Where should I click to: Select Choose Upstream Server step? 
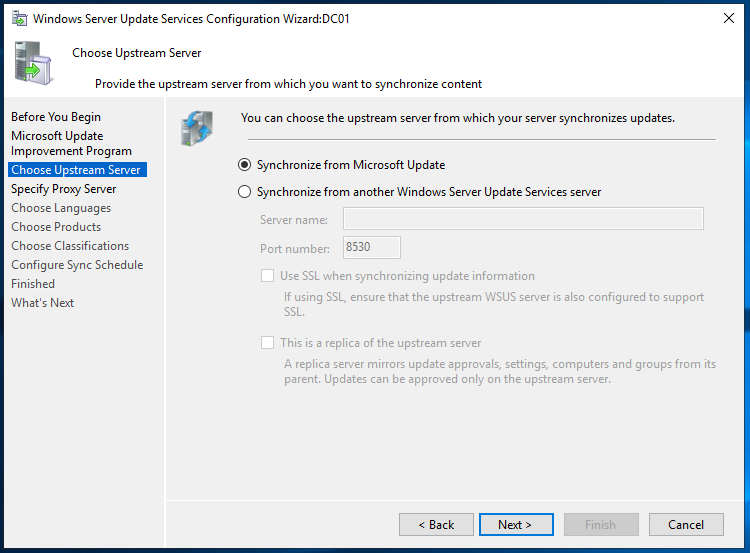[x=76, y=170]
